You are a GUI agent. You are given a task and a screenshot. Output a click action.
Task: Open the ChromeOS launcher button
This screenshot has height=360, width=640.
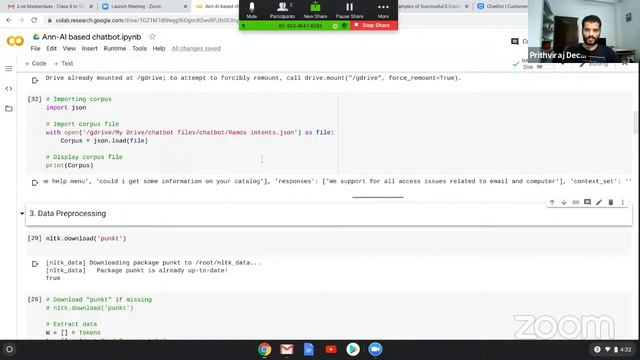9,349
